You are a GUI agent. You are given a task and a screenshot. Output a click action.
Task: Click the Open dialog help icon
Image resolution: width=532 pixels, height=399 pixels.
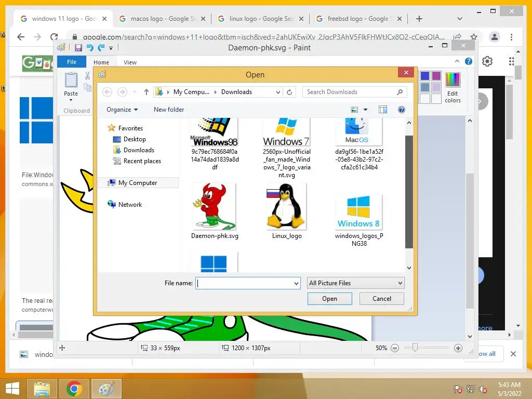point(402,110)
